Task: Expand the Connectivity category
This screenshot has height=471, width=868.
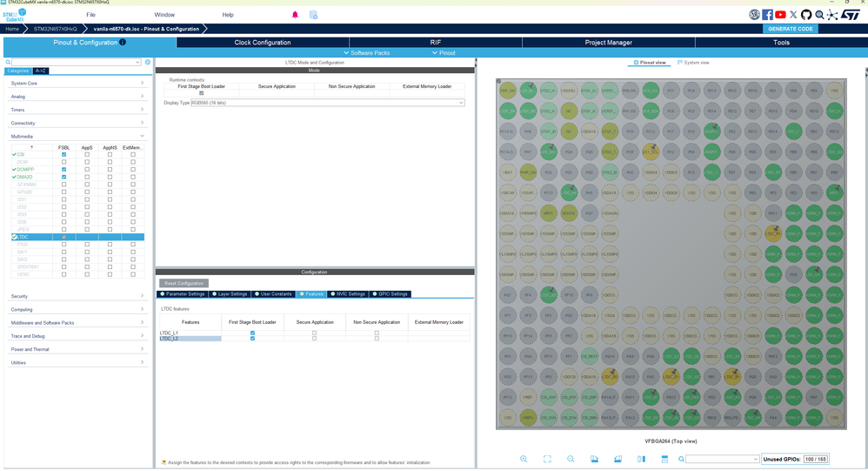Action: [x=77, y=123]
